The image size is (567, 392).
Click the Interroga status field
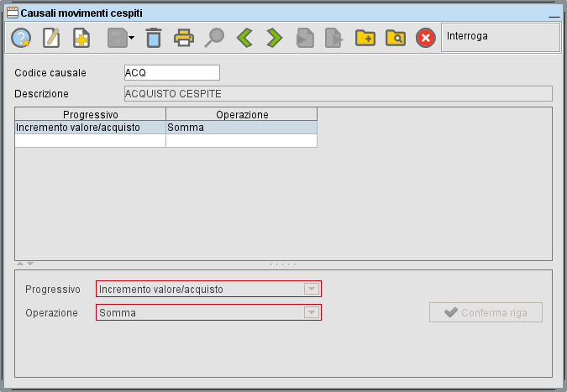[x=501, y=38]
